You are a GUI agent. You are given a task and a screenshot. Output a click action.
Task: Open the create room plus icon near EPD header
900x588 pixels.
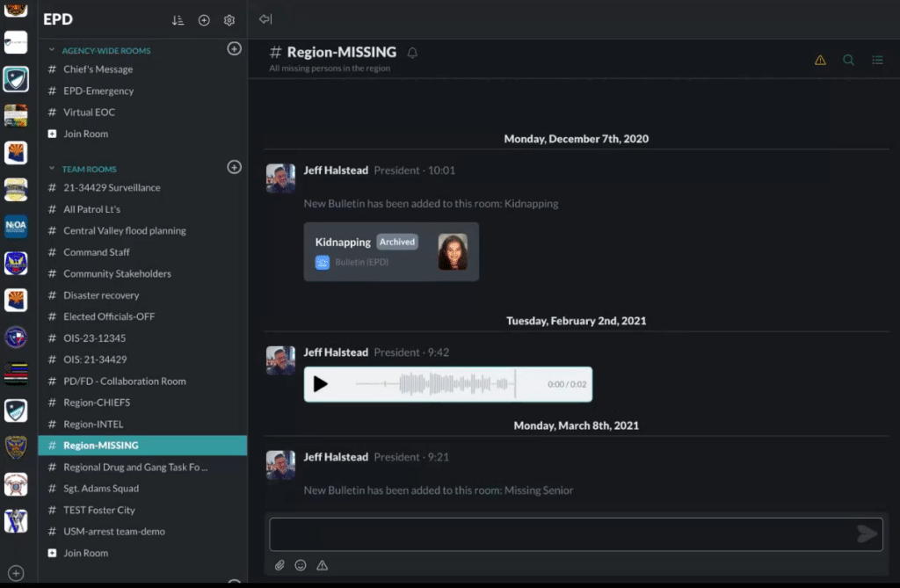[204, 19]
